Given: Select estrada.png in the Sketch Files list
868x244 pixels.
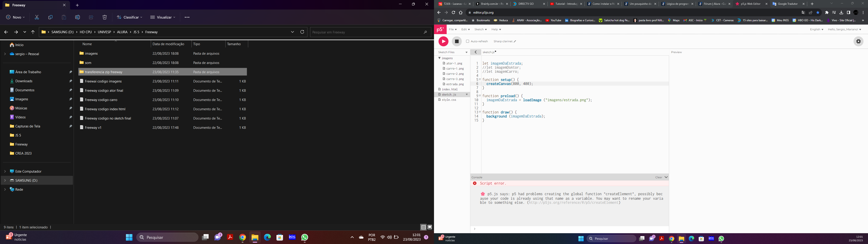Looking at the screenshot, I should click(x=455, y=84).
